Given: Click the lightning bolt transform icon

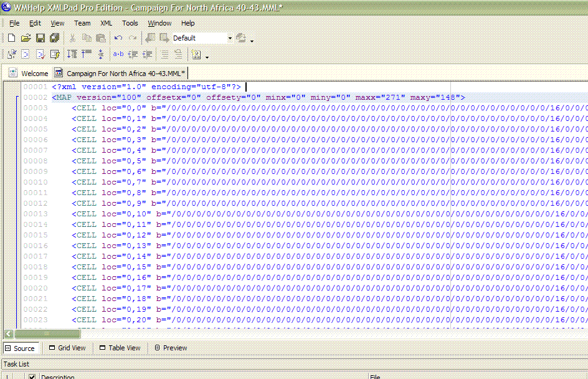Looking at the screenshot, I should [x=55, y=54].
